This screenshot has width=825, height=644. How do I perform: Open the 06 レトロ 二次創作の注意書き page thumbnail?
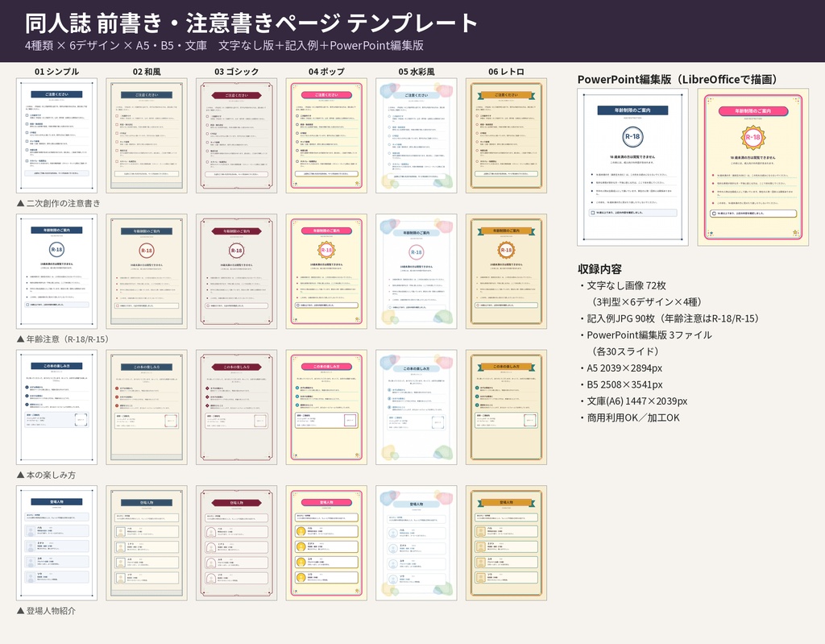(x=506, y=136)
